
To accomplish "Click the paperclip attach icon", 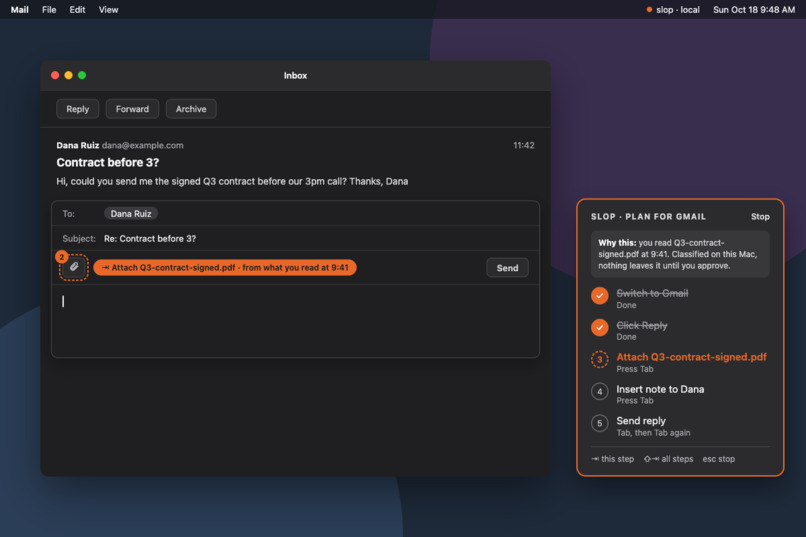I will point(74,267).
